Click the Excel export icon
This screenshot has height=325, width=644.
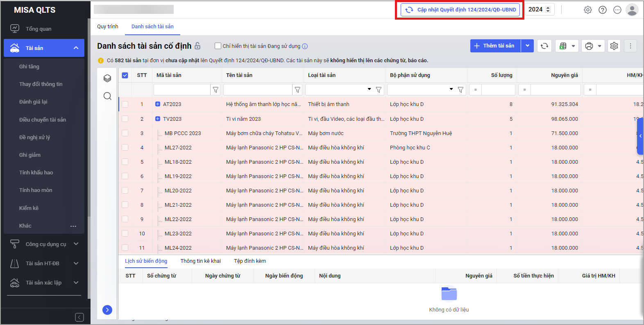coord(563,46)
